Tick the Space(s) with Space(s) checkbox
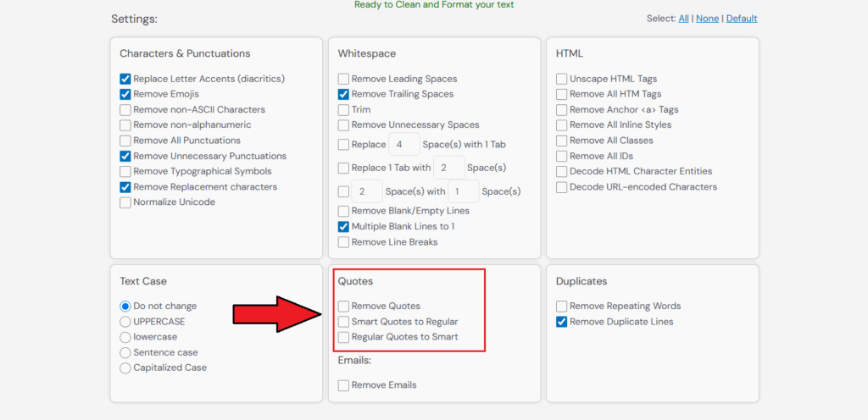868x420 pixels. (x=343, y=191)
